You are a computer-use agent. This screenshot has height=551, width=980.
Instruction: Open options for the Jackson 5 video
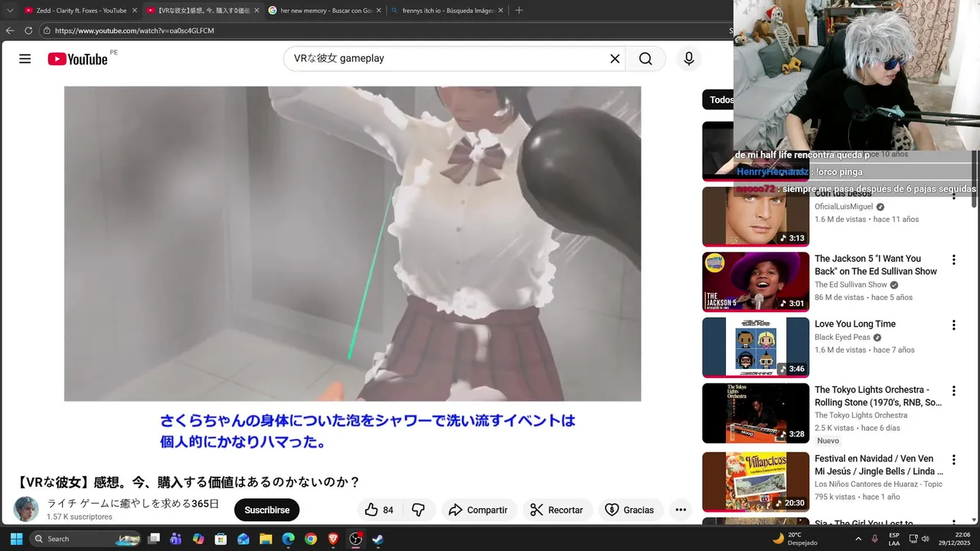(x=954, y=260)
